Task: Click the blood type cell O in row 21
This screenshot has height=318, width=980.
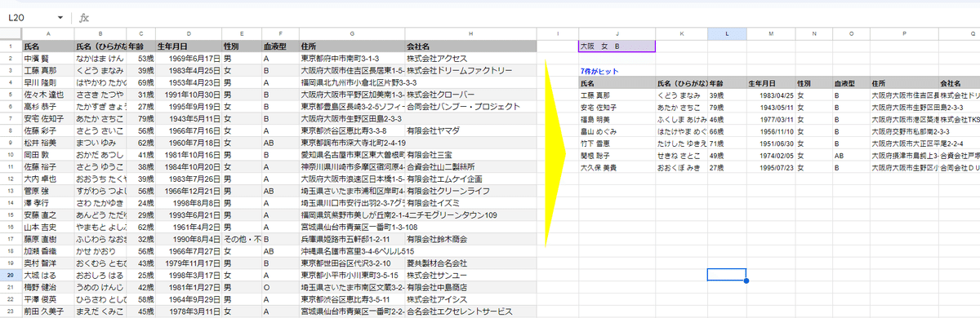Action: coord(280,287)
